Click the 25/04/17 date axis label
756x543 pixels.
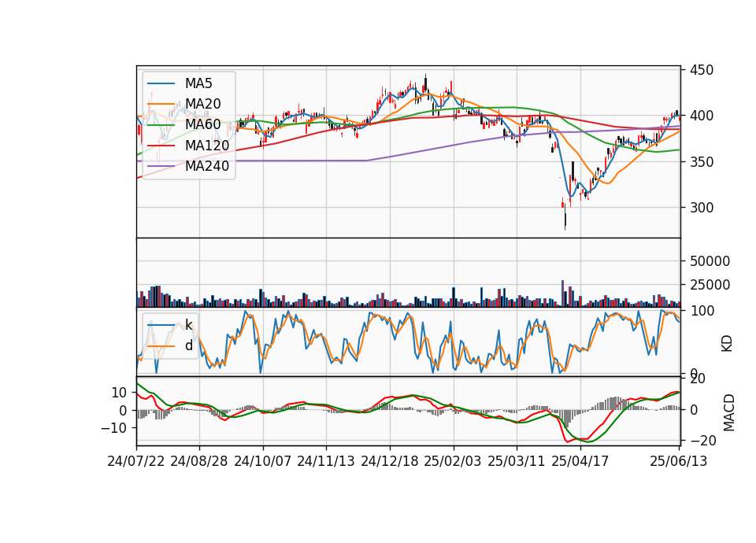tap(580, 461)
